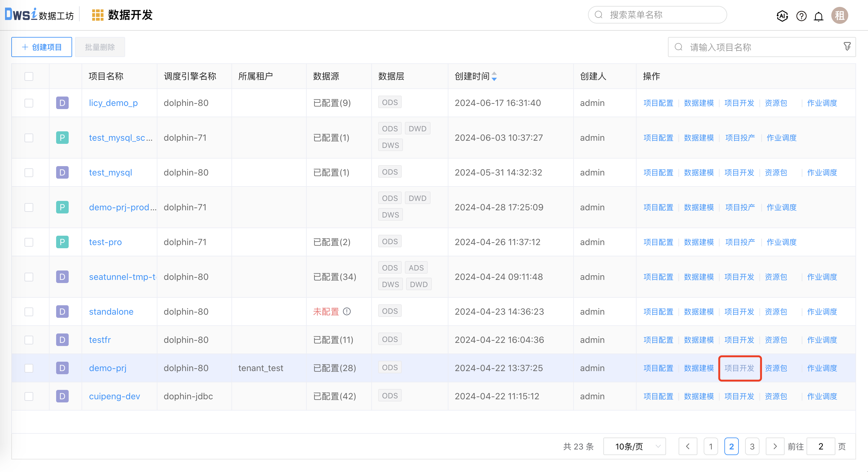Click the DWSi 数据工坊 logo
This screenshot has height=472, width=868.
[39, 14]
